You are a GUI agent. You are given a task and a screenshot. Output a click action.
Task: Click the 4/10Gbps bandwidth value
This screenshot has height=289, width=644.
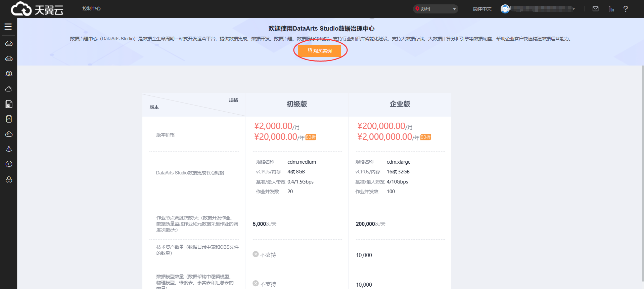pos(398,182)
